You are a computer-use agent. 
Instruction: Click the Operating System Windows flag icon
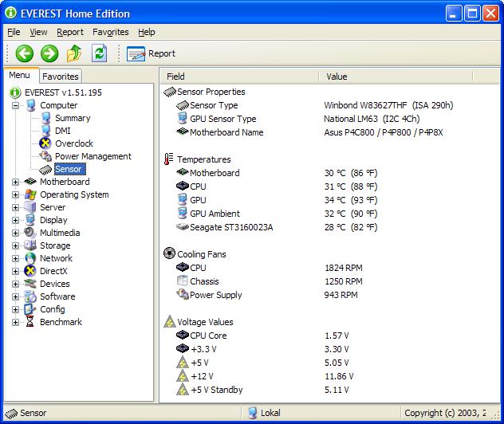tap(30, 194)
